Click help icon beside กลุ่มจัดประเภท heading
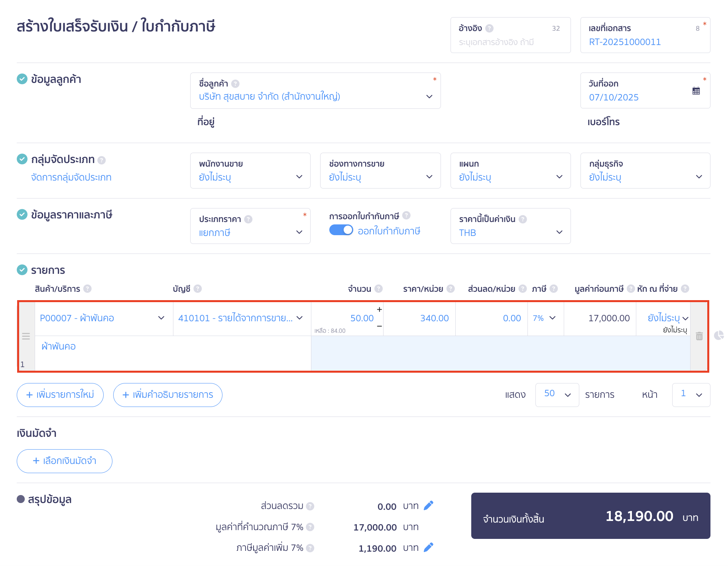Image resolution: width=728 pixels, height=566 pixels. [102, 160]
